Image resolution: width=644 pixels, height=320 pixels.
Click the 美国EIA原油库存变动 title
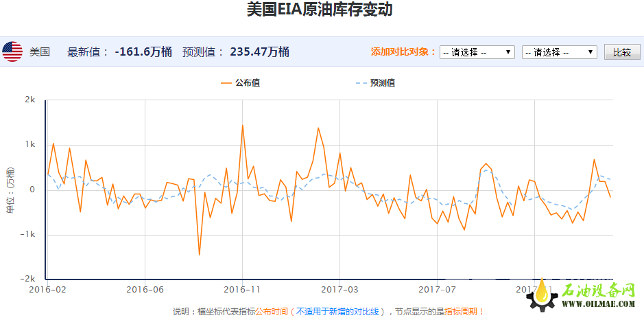pyautogui.click(x=320, y=10)
